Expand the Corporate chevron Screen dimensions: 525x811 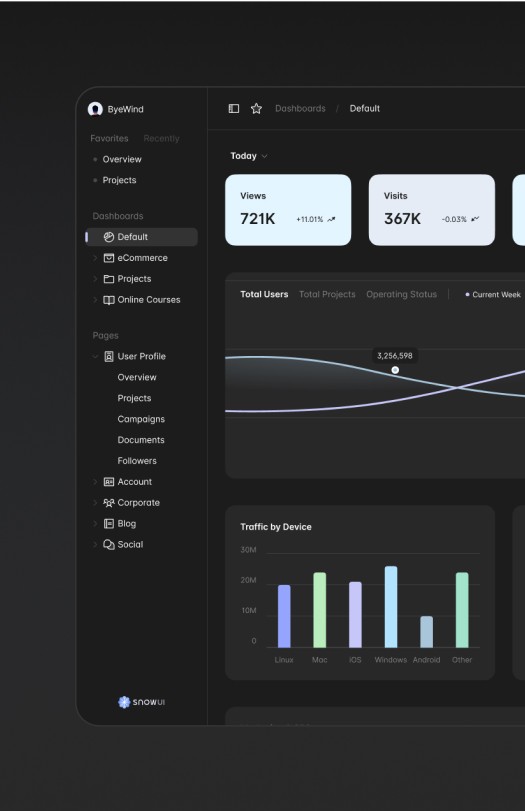pyautogui.click(x=95, y=503)
